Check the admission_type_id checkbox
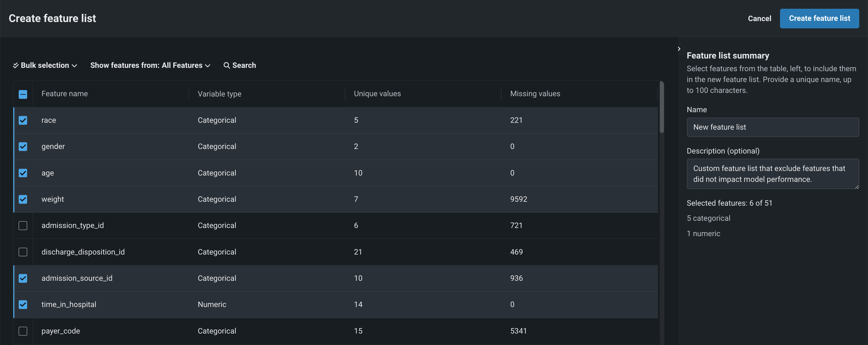The height and width of the screenshot is (345, 868). click(23, 226)
